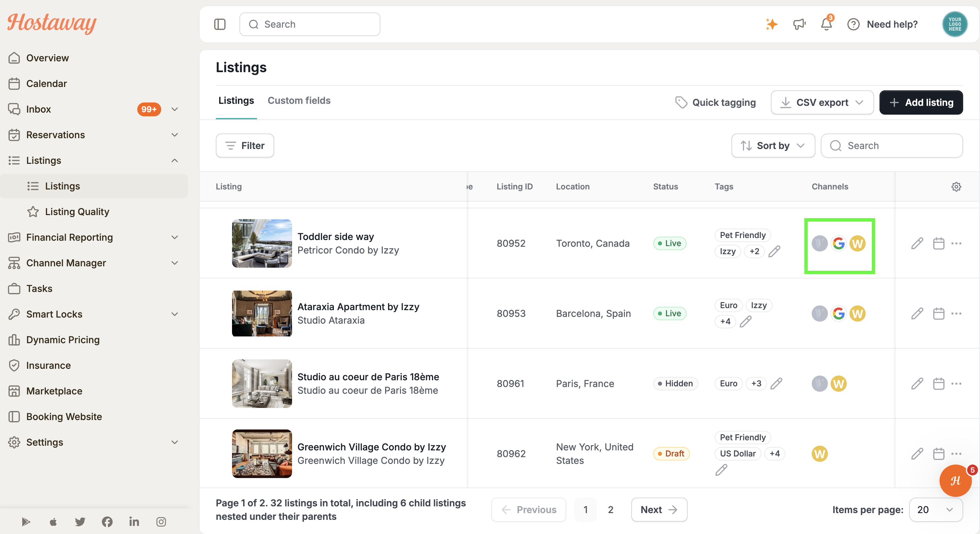Click Quick tagging
Image resolution: width=980 pixels, height=534 pixels.
pos(715,103)
